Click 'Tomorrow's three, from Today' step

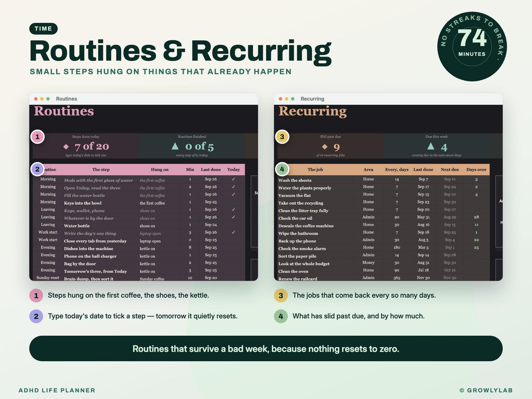tap(95, 271)
